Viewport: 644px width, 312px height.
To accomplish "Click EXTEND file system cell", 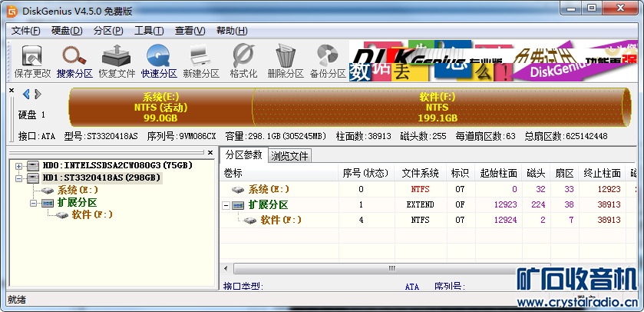I will [420, 204].
